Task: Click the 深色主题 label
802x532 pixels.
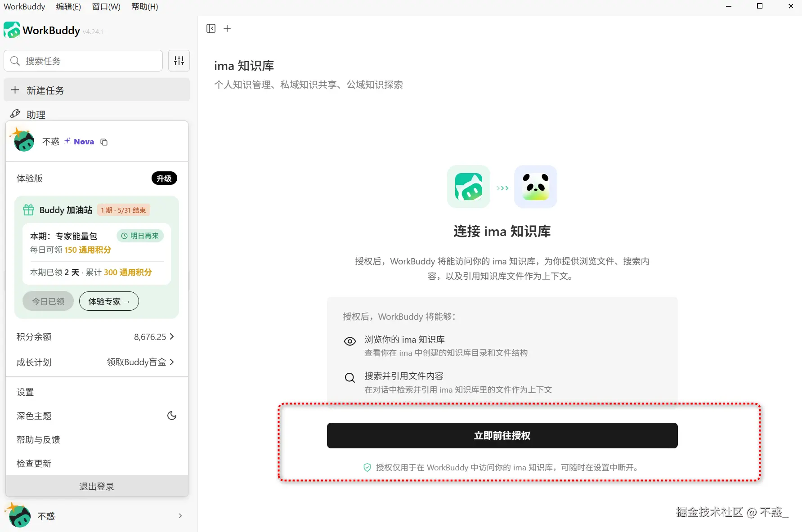Action: coord(34,416)
